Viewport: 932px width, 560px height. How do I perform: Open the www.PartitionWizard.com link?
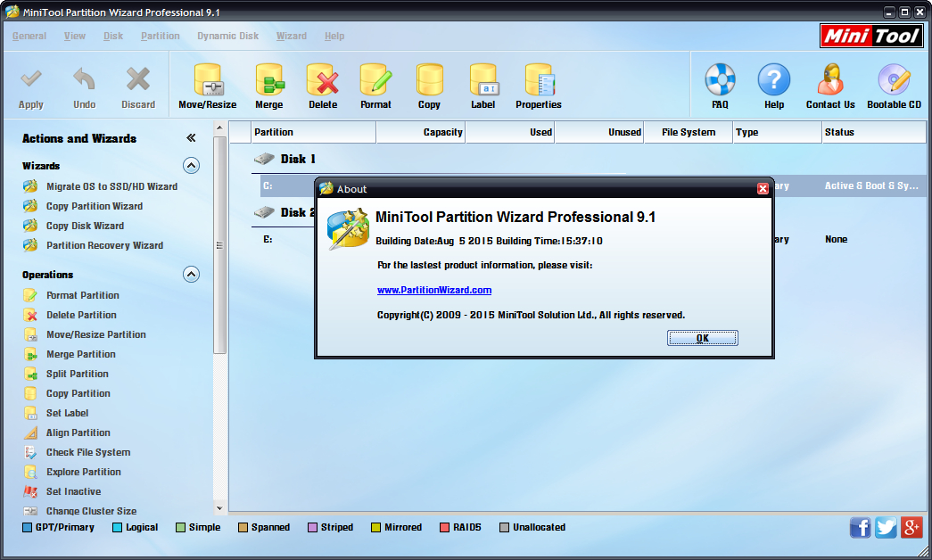(434, 290)
